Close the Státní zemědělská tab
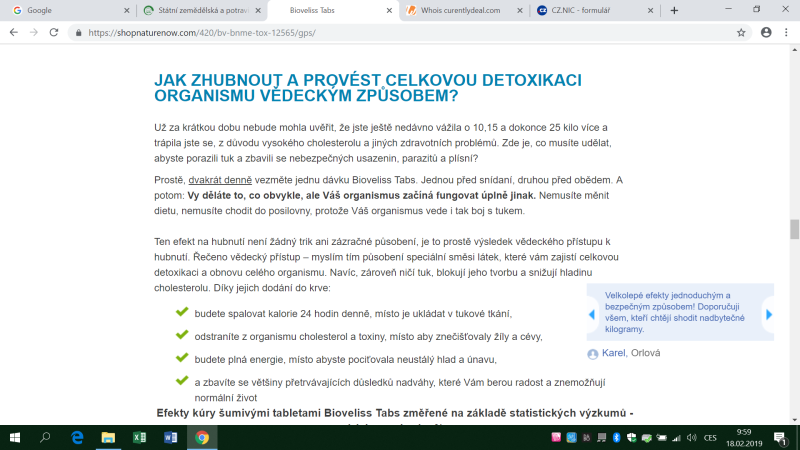The image size is (800, 450). point(258,10)
